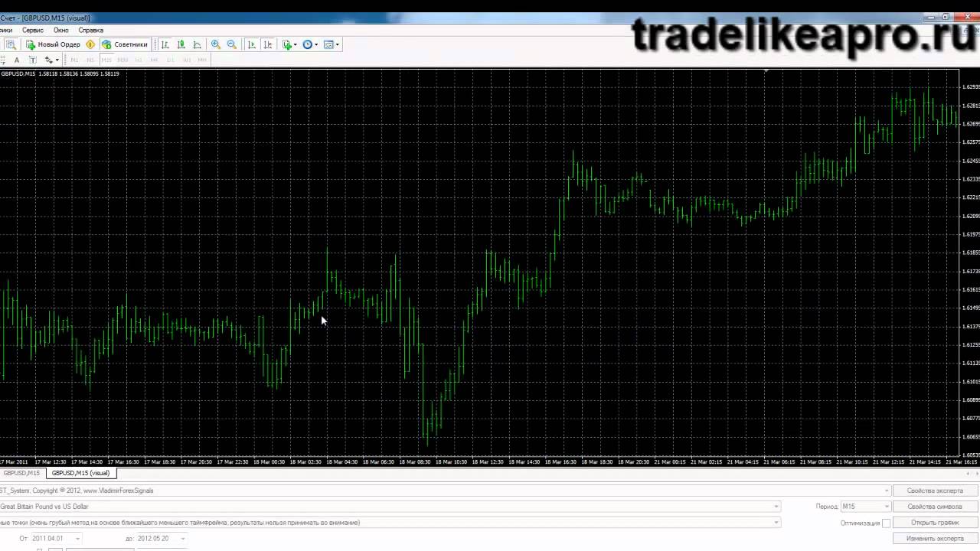Select the M30 timeframe button
The width and height of the screenshot is (980, 551).
click(122, 60)
